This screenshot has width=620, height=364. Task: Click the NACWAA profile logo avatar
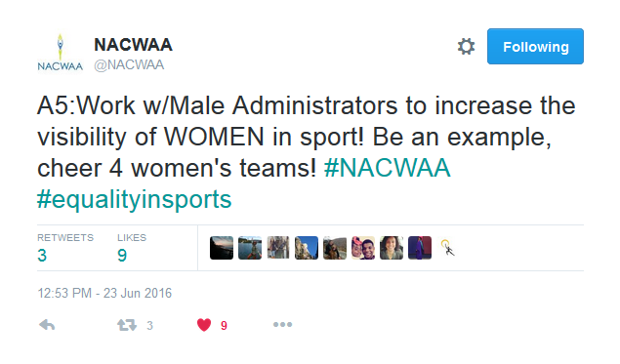pos(61,53)
